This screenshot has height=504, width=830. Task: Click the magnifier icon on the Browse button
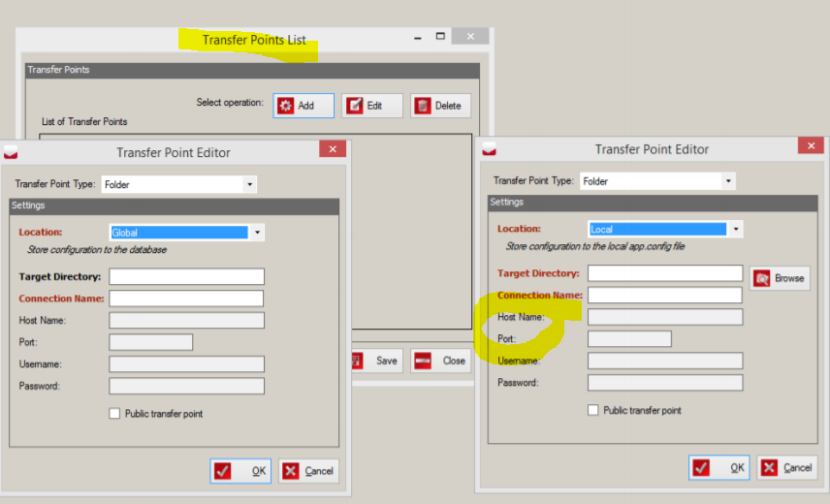tap(762, 278)
